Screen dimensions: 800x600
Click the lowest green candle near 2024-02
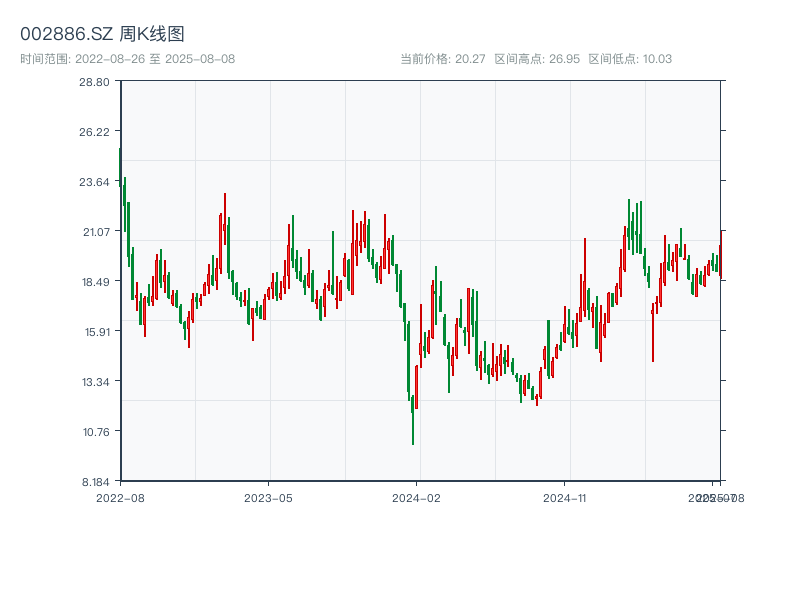pyautogui.click(x=412, y=420)
